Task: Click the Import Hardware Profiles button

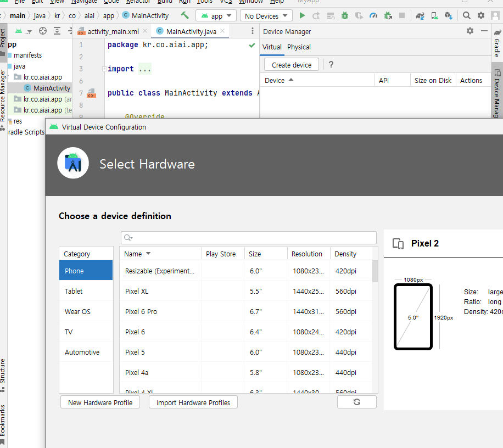Action: point(193,402)
